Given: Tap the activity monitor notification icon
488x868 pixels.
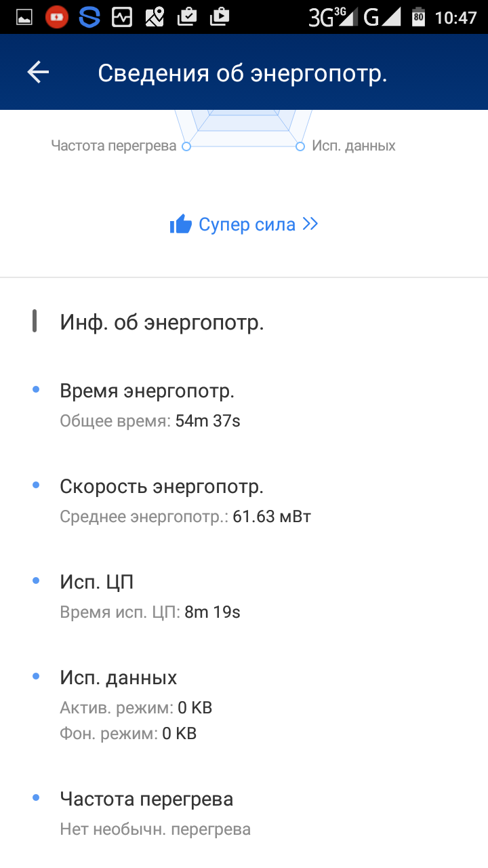Looking at the screenshot, I should coord(122,17).
